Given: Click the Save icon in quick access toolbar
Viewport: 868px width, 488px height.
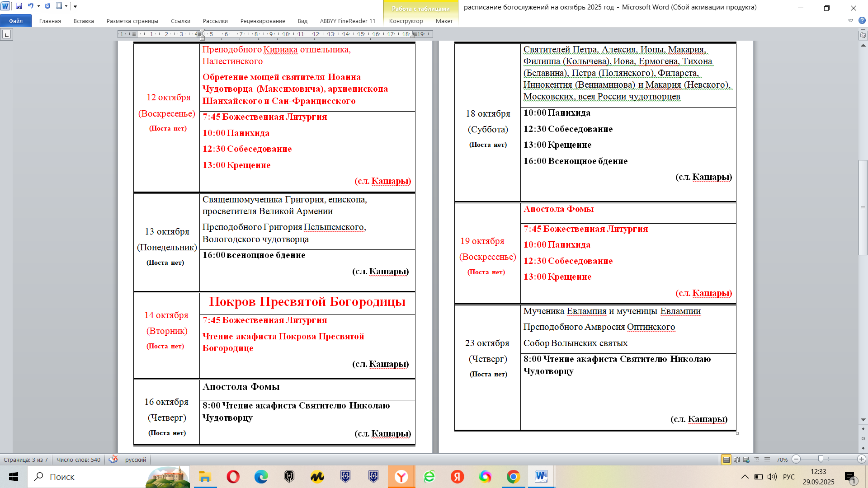Looking at the screenshot, I should click(19, 6).
